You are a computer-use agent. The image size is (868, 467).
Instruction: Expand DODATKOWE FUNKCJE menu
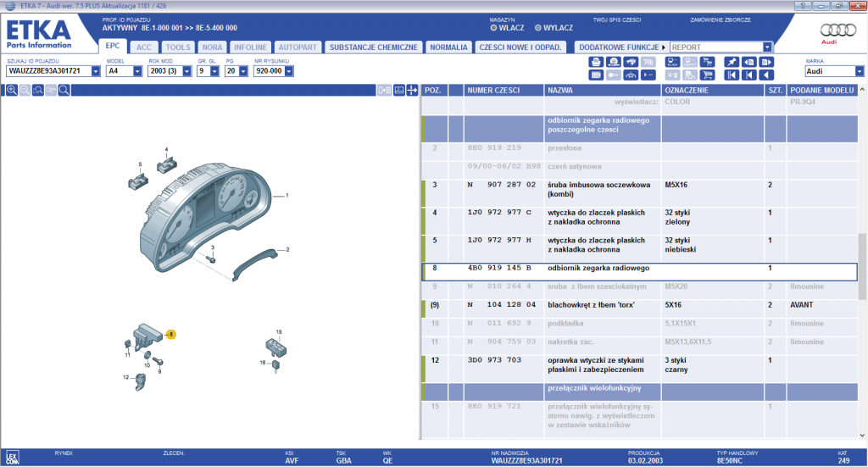[x=621, y=47]
